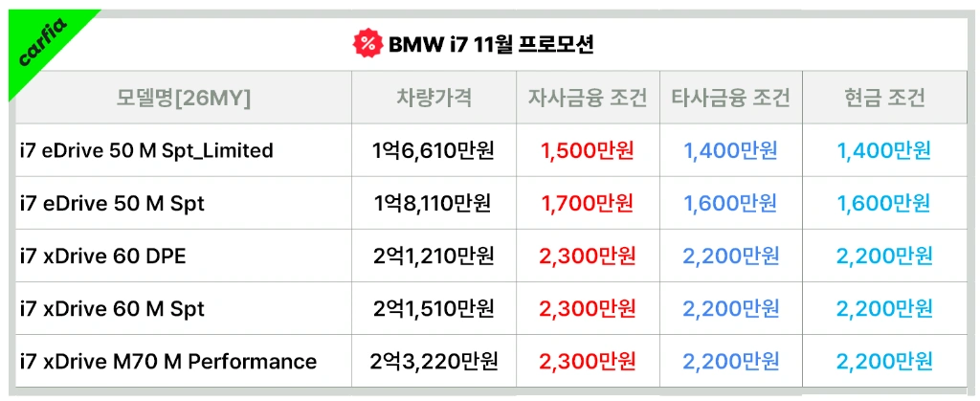Click the 모델명[26MY] column header
This screenshot has height=401, width=980.
tap(184, 98)
